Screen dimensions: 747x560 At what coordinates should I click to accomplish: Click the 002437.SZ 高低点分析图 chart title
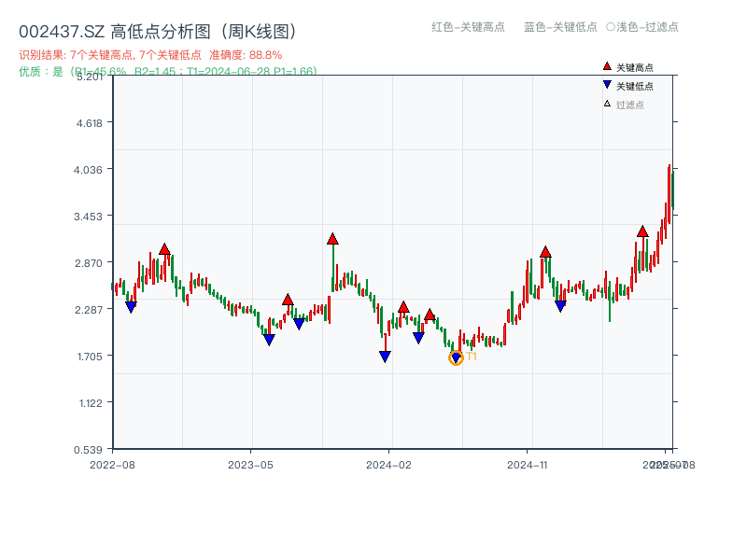158,32
